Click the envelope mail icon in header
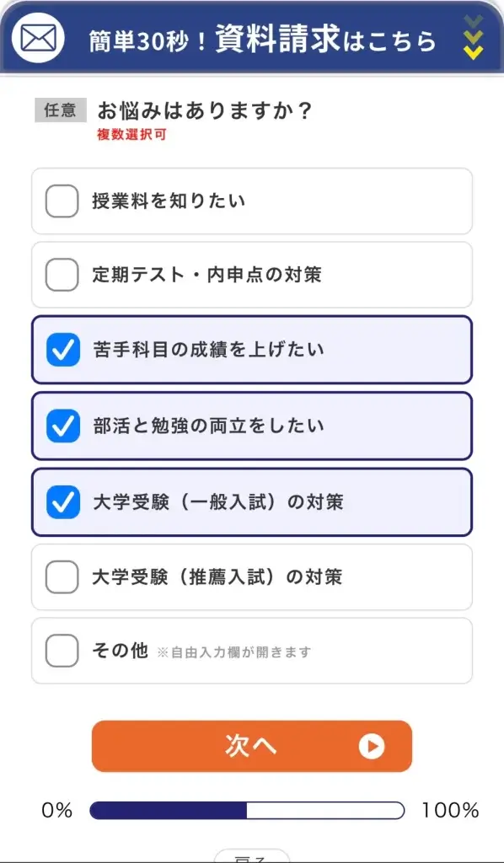504x863 pixels. [x=39, y=37]
